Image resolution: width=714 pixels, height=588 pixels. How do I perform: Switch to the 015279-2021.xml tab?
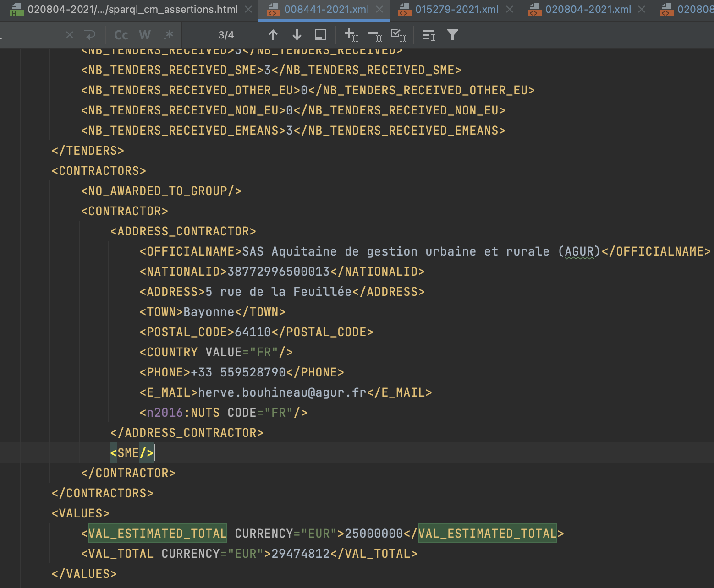tap(457, 9)
